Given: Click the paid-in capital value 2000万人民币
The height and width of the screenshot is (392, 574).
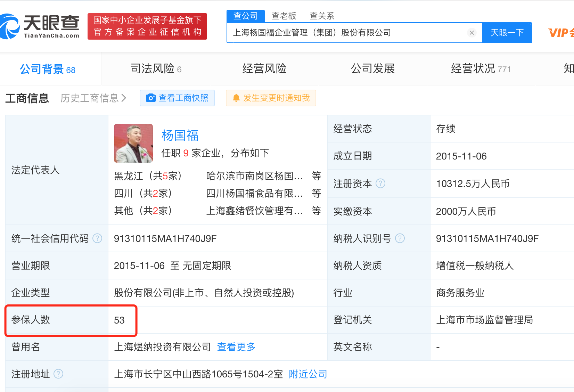Looking at the screenshot, I should [x=466, y=211].
